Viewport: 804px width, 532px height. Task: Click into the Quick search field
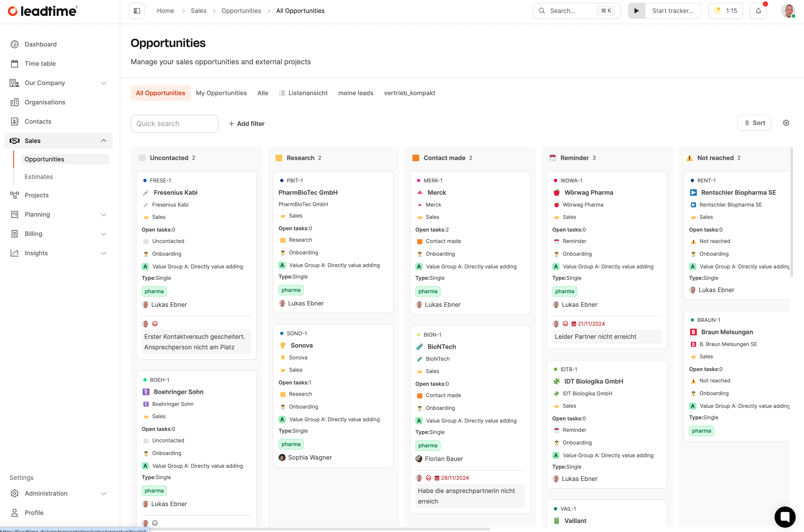(174, 124)
